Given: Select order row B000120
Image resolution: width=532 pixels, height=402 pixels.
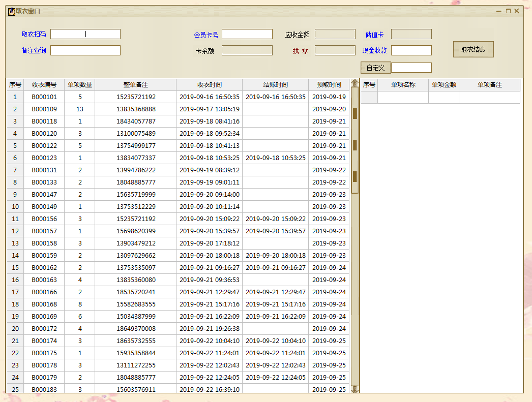Looking at the screenshot, I should (178, 134).
